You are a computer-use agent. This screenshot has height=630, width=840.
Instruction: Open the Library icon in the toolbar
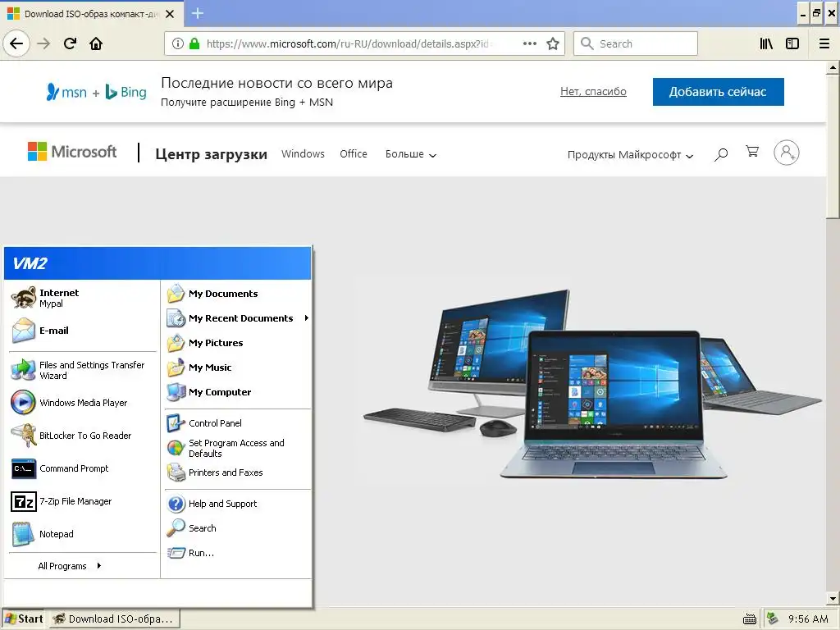[766, 43]
